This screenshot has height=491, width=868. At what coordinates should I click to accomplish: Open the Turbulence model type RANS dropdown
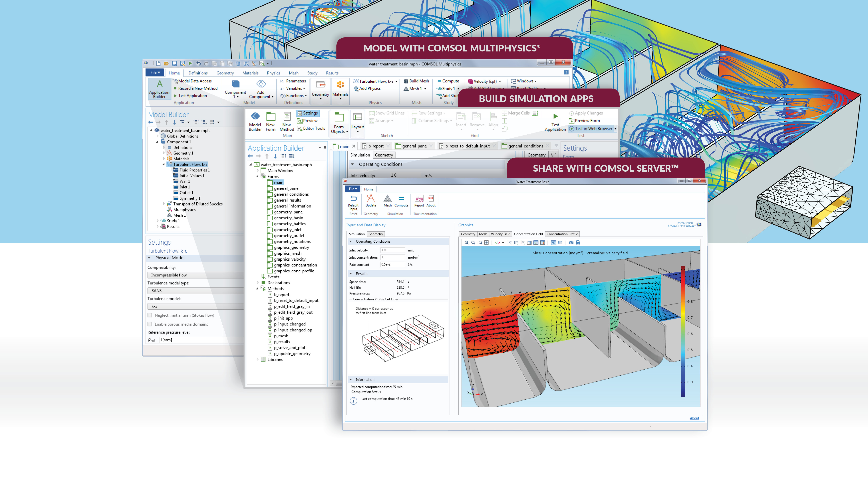coord(196,291)
